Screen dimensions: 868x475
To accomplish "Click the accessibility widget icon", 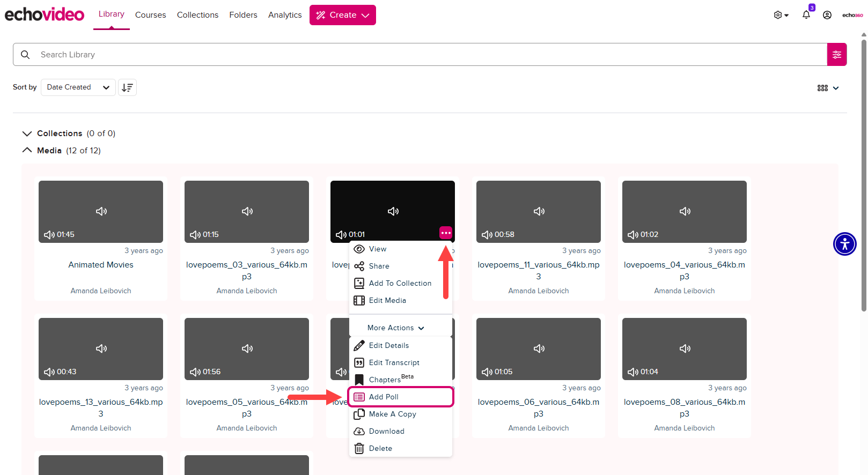I will 844,244.
